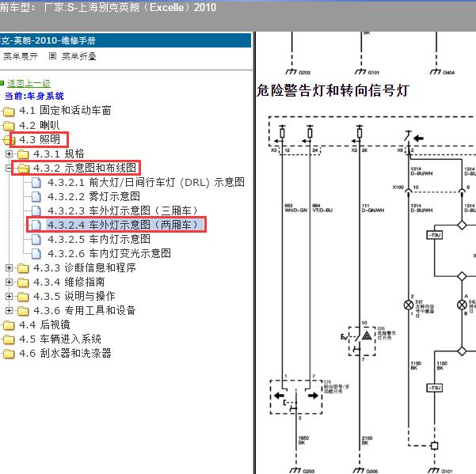Screen dimensions: 476x474
Task: Select 4.3.3 诊断信息和程序 folder label
Action: coord(85,267)
